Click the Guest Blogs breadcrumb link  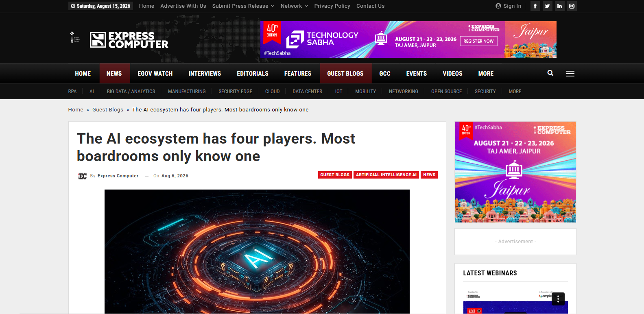pos(108,110)
